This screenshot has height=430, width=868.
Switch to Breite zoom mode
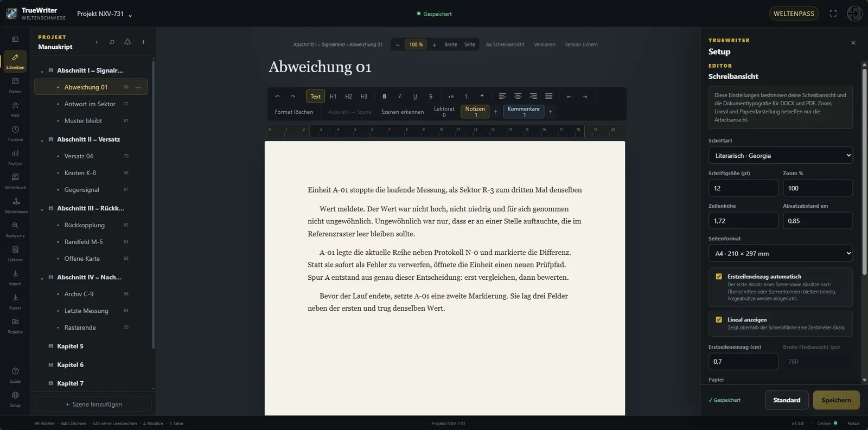451,44
